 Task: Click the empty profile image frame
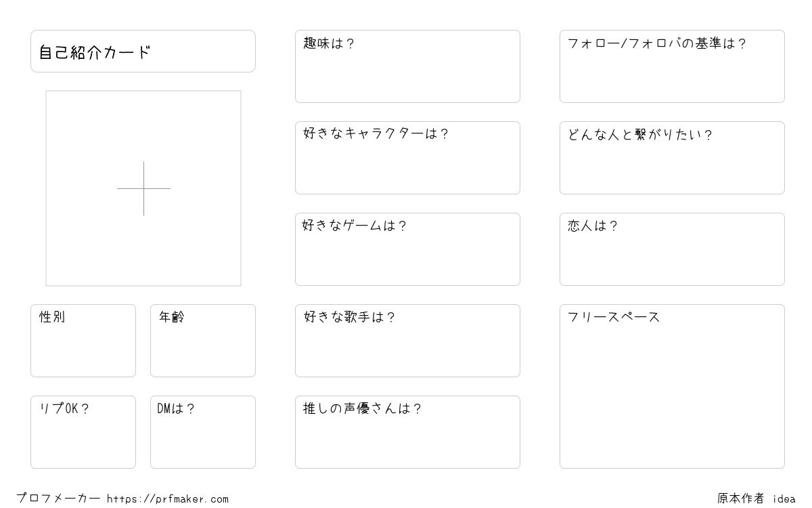143,188
